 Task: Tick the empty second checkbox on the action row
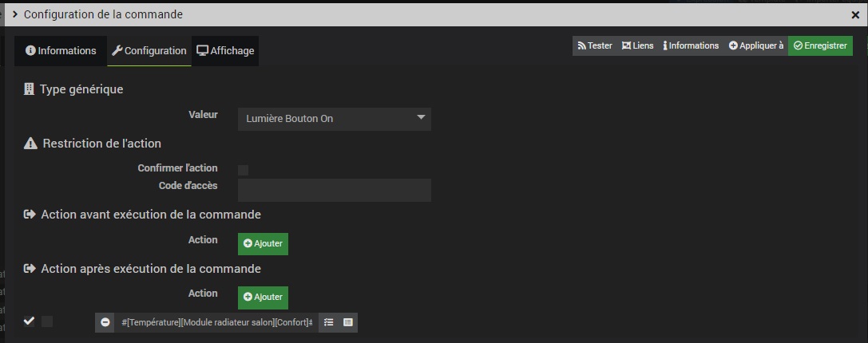pos(48,321)
